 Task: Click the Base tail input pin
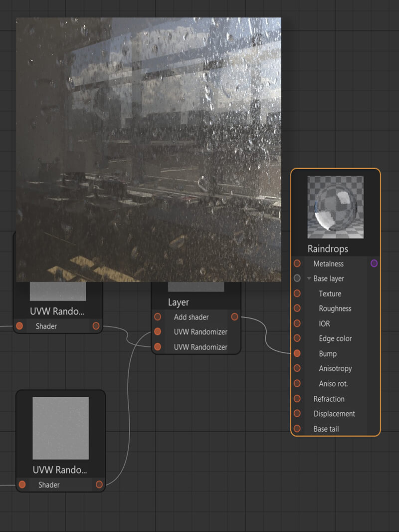point(297,429)
